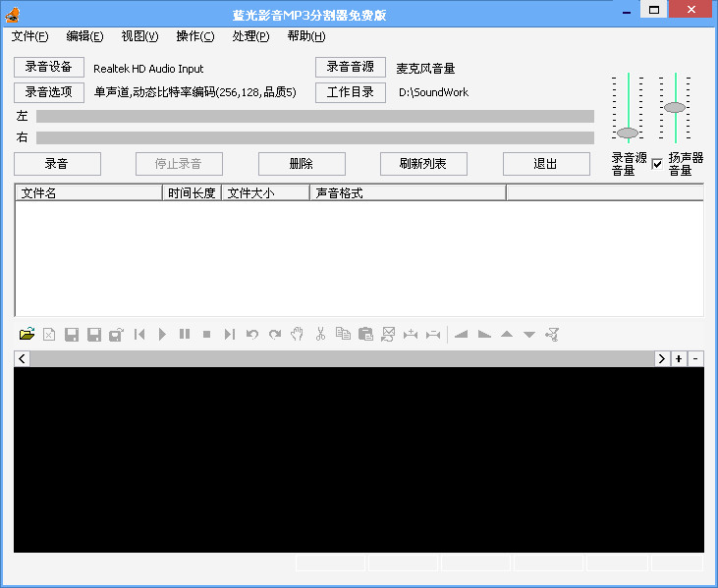
Task: Click the second save-as floppy disk icon
Action: point(94,335)
